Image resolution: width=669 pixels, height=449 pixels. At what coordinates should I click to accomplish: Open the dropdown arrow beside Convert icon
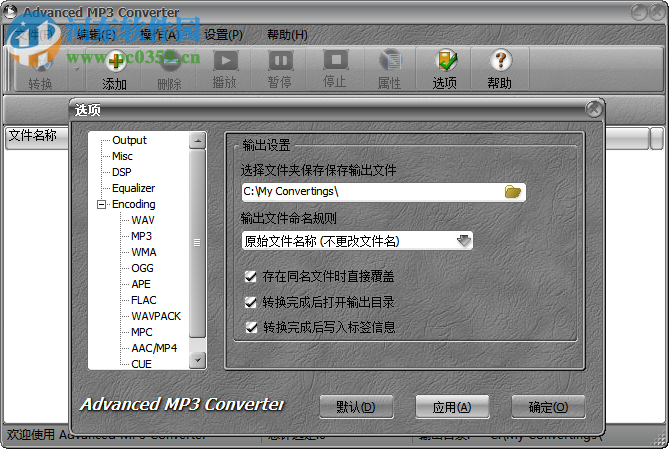click(77, 68)
